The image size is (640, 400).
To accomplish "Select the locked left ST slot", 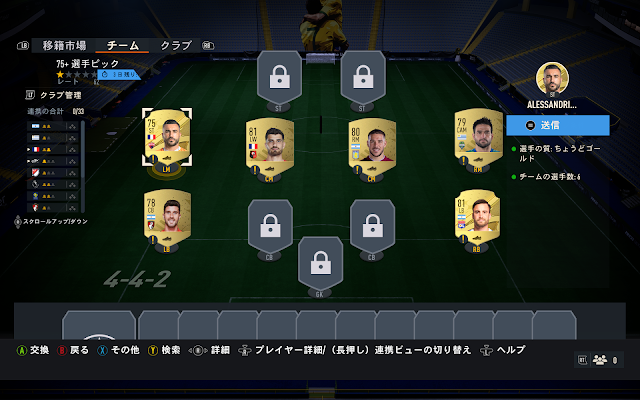I will (x=279, y=78).
